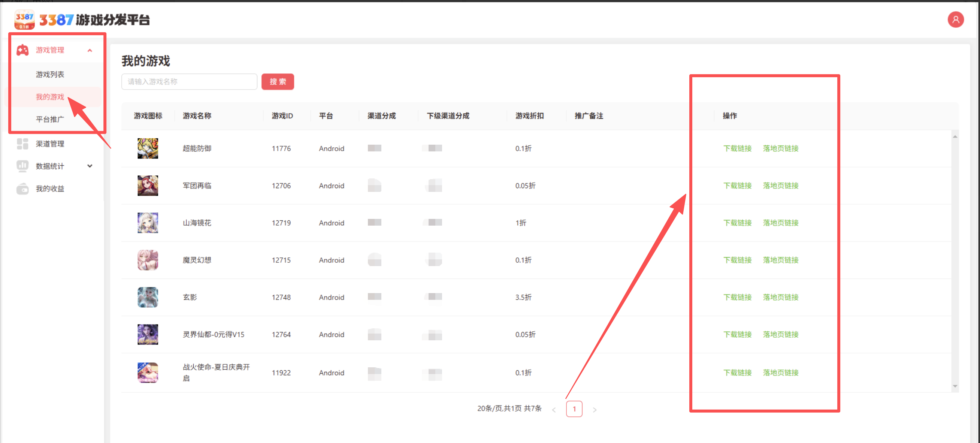Open 游戏列表 menu item

(50, 75)
